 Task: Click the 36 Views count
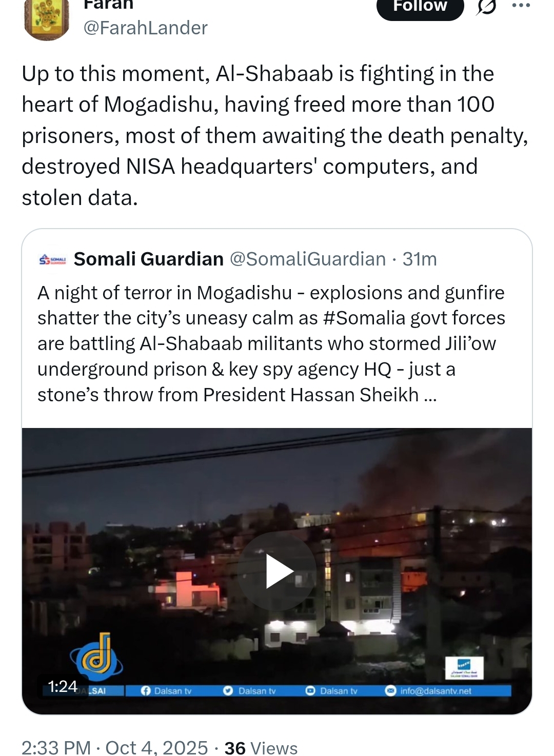click(x=261, y=748)
